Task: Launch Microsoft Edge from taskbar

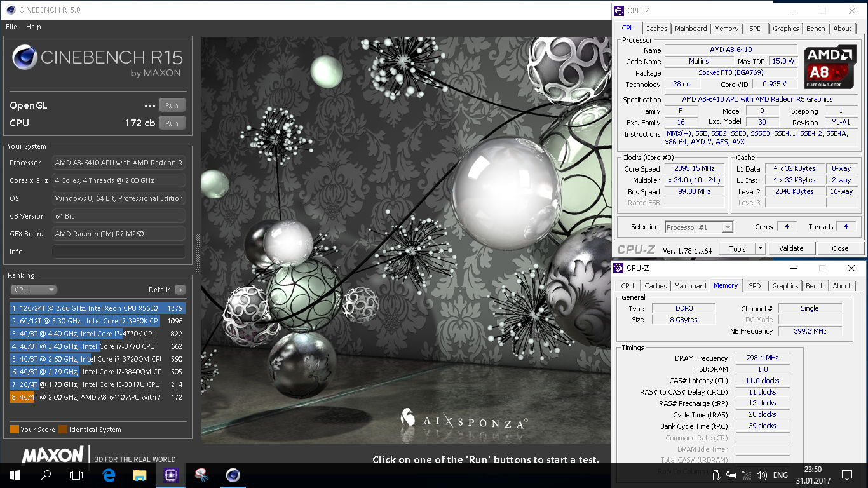Action: point(109,475)
